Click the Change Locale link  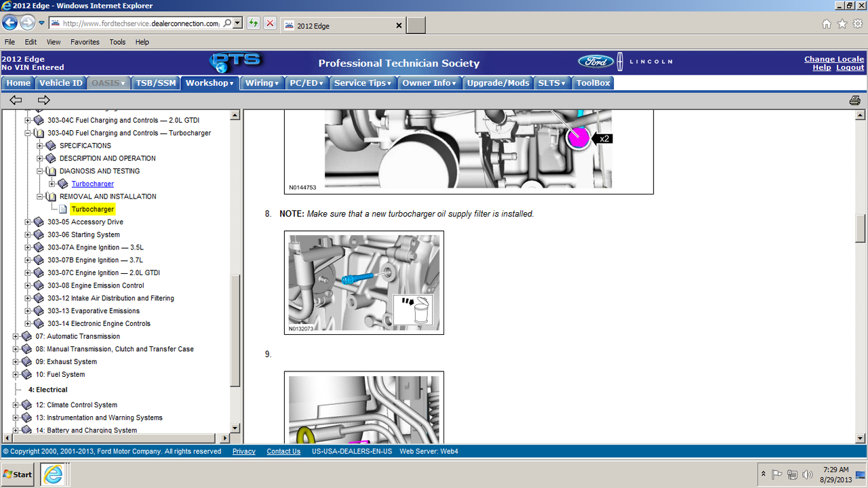click(834, 59)
